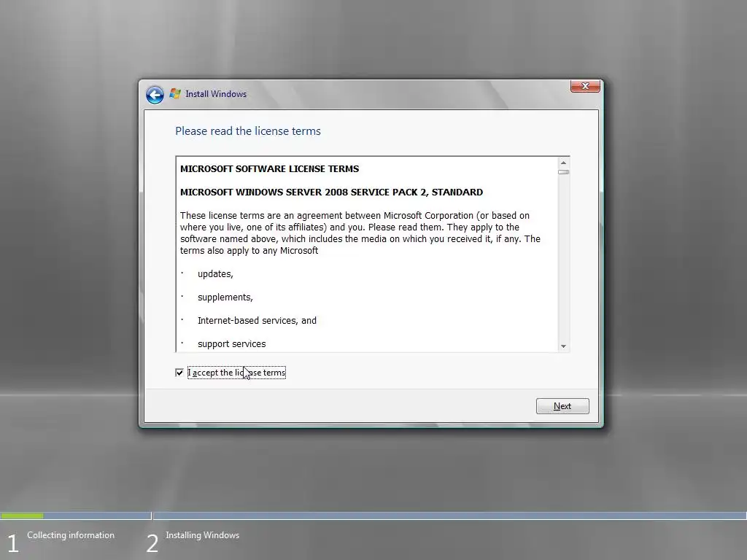Uncheck the accept license terms checkbox

(x=179, y=373)
